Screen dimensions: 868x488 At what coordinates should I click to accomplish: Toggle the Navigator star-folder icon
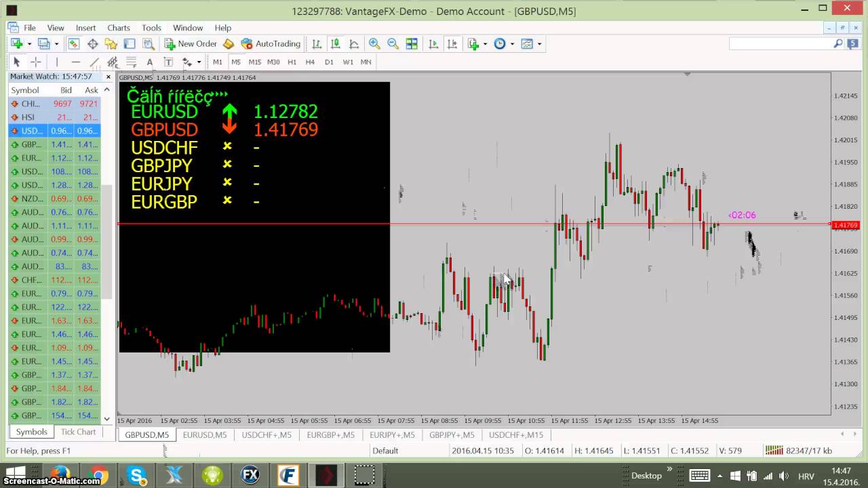(111, 43)
